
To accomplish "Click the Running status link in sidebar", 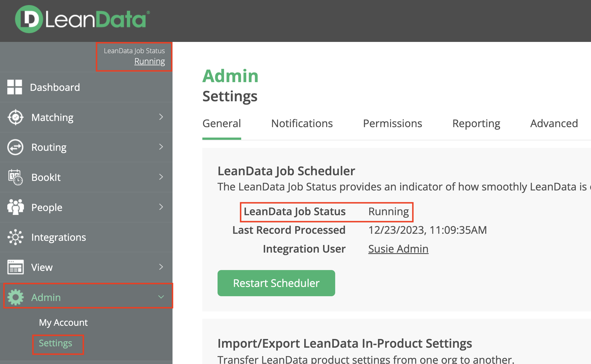I will click(150, 61).
